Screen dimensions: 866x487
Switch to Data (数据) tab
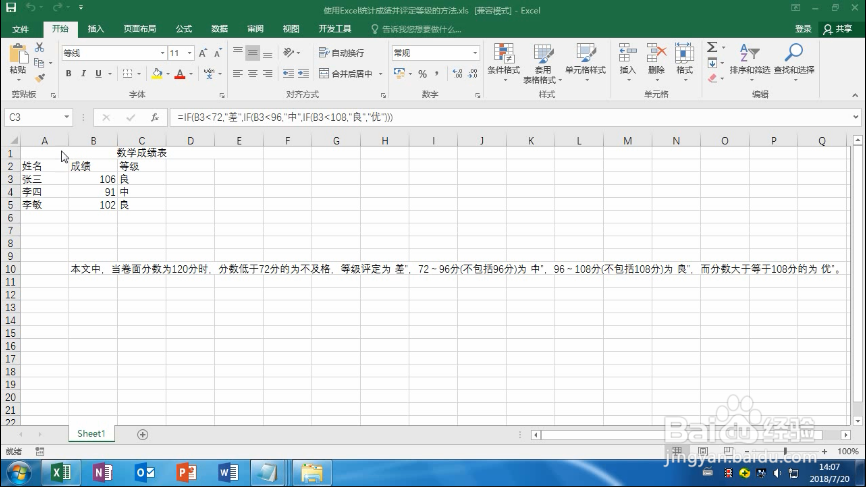click(219, 29)
